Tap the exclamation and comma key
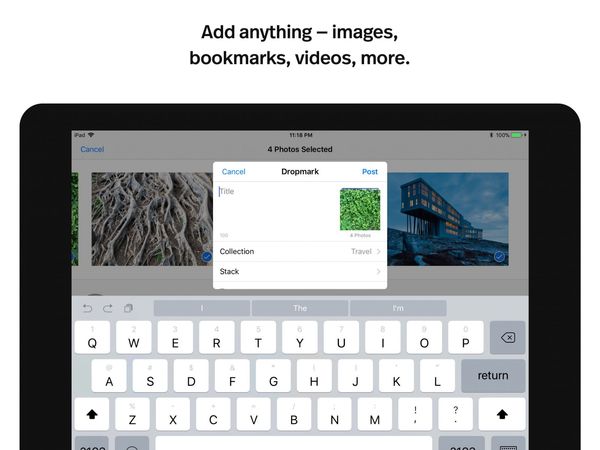 click(x=415, y=414)
